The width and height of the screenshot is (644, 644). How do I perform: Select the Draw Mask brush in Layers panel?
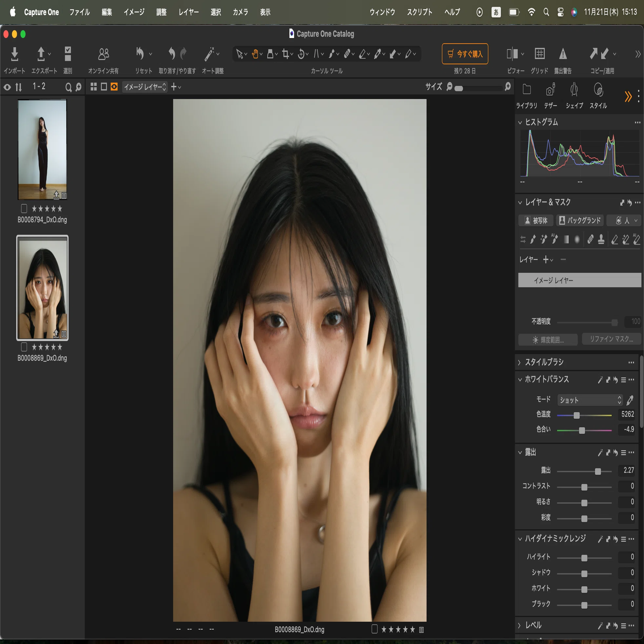click(533, 239)
